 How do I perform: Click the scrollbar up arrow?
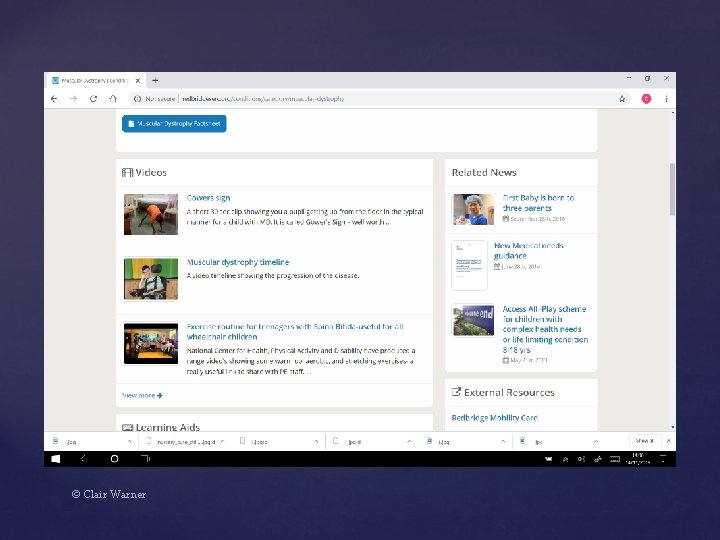pyautogui.click(x=673, y=112)
